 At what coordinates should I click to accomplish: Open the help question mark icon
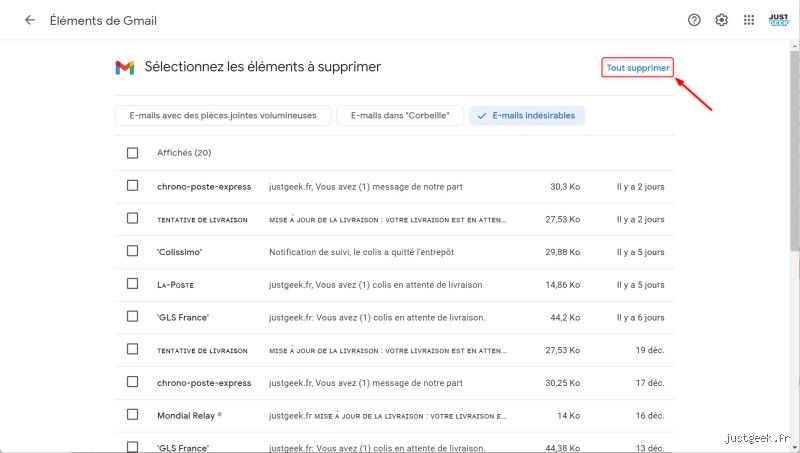[x=694, y=20]
